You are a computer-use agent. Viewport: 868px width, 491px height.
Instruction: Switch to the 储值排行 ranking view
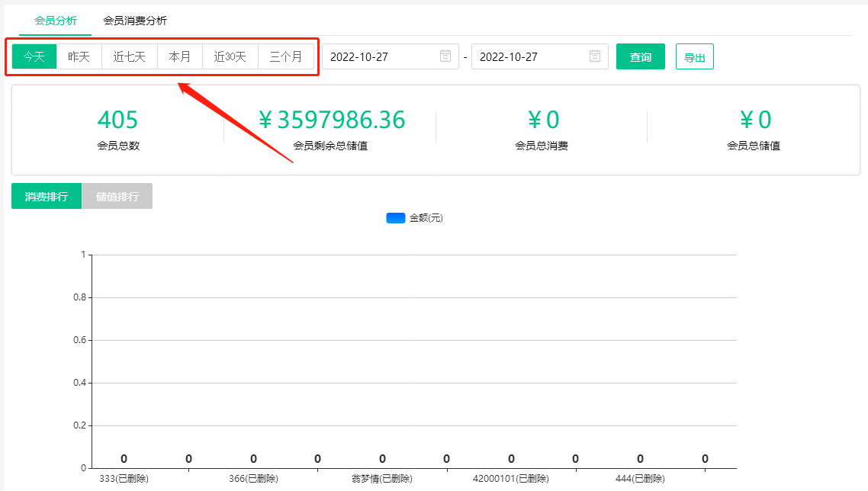click(x=117, y=196)
